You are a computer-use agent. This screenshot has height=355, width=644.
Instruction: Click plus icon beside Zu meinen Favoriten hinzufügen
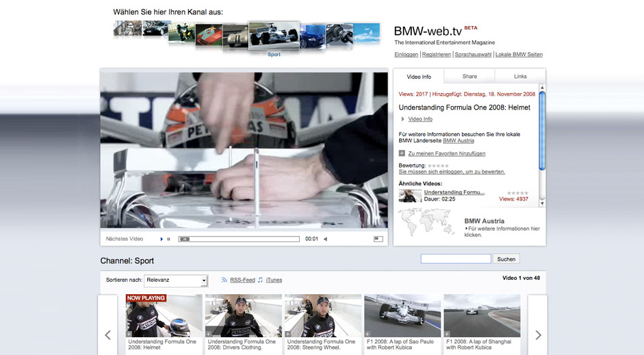coord(402,153)
